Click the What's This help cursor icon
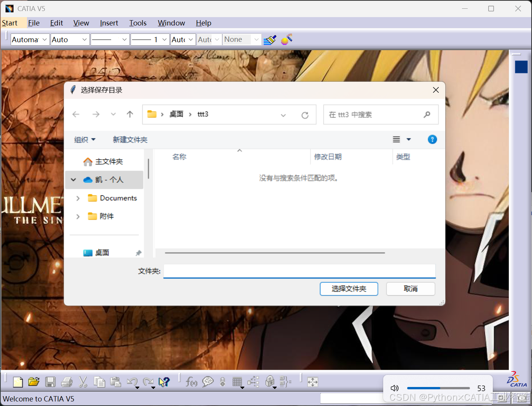The width and height of the screenshot is (532, 406). [x=164, y=382]
